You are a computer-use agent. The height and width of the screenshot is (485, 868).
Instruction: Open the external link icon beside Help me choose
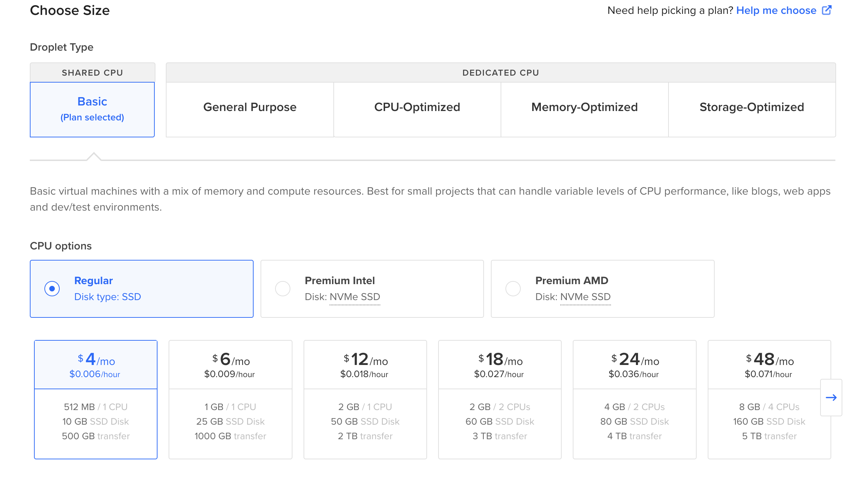tap(827, 10)
